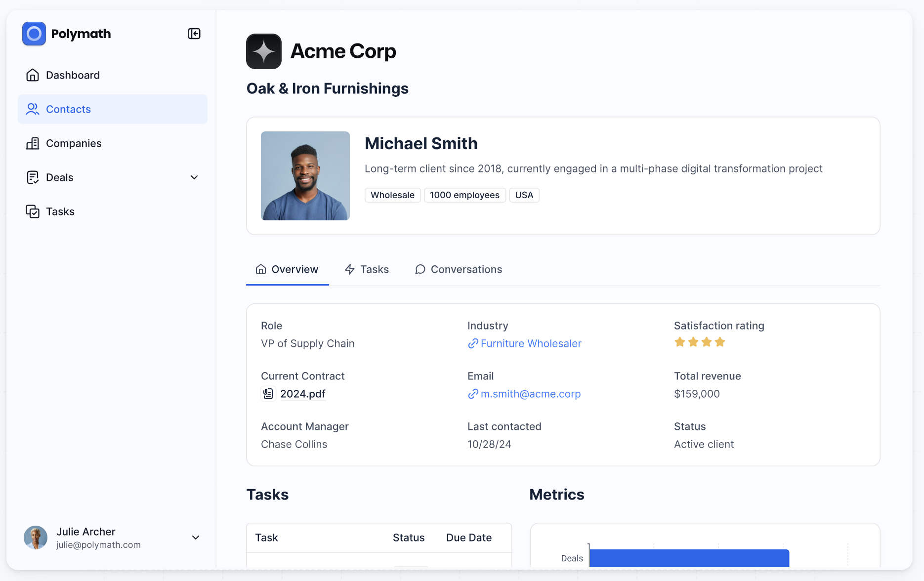Open the 2024.pdf contract file
Image resolution: width=924 pixels, height=581 pixels.
[303, 394]
